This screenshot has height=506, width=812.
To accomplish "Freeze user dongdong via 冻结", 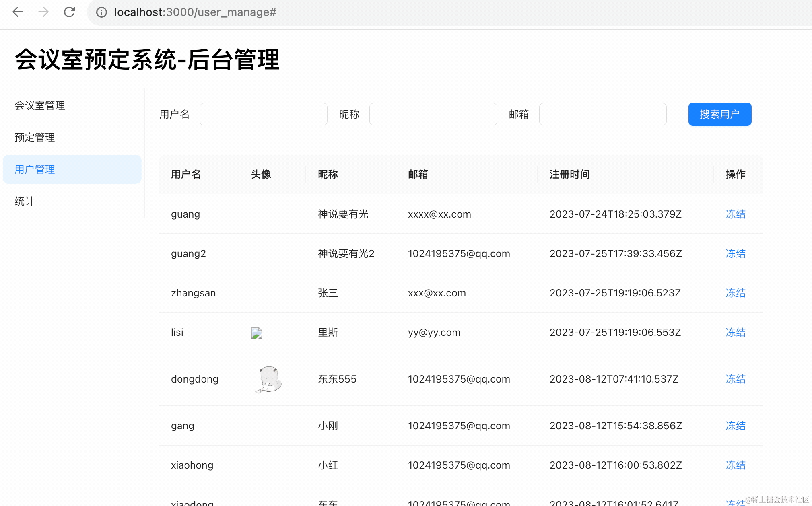I will point(735,379).
